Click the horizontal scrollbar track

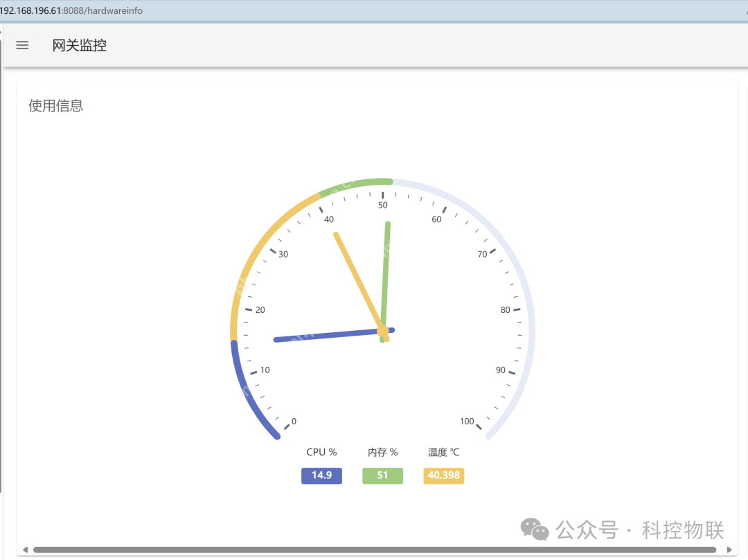(374, 550)
